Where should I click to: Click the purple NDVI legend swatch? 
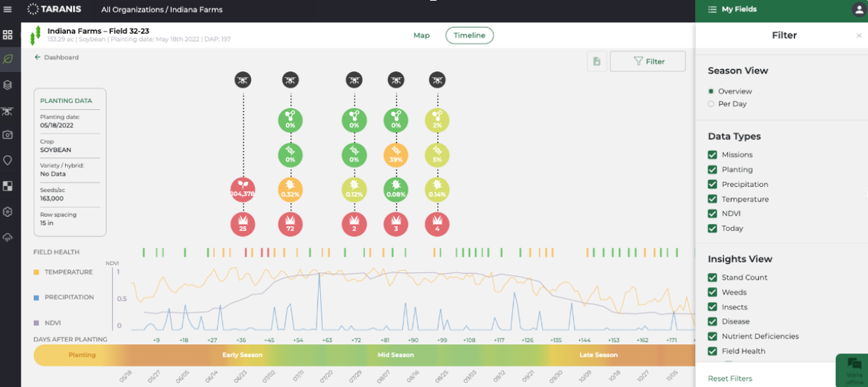36,323
